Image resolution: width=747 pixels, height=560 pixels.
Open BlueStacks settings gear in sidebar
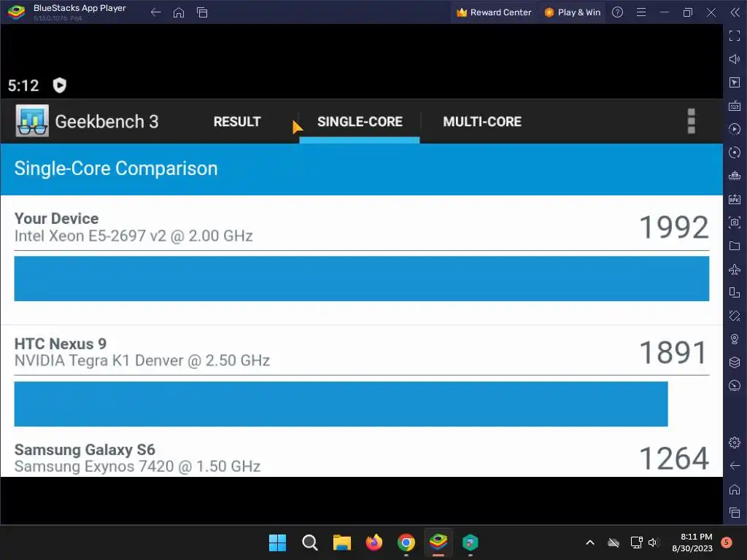(734, 443)
